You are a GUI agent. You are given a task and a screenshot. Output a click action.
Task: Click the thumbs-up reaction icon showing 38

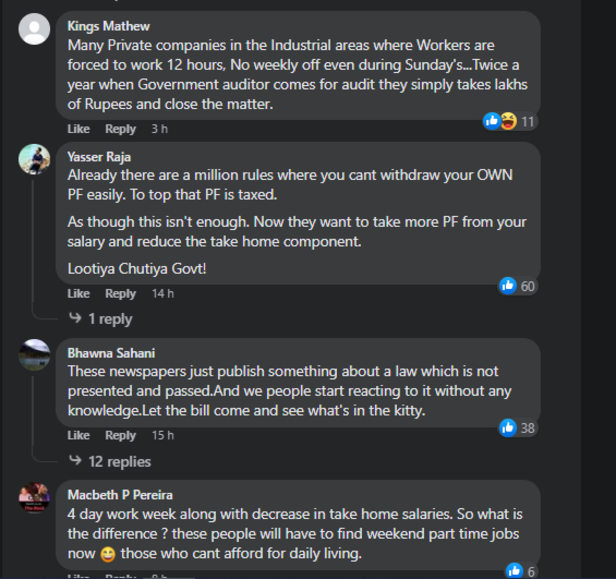click(508, 427)
